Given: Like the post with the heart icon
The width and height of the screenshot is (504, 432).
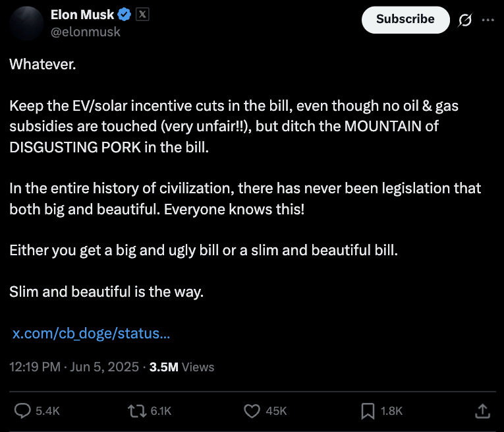Looking at the screenshot, I should 252,410.
